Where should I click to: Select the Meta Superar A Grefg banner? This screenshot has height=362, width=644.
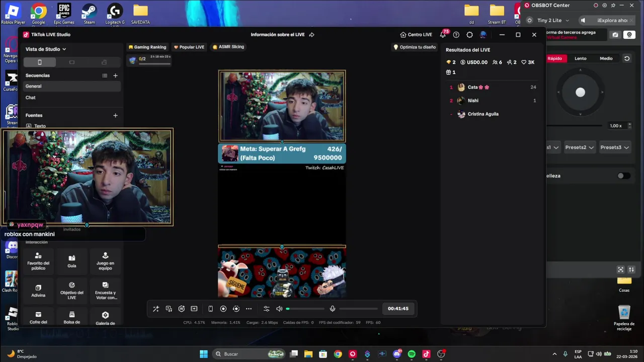[282, 153]
